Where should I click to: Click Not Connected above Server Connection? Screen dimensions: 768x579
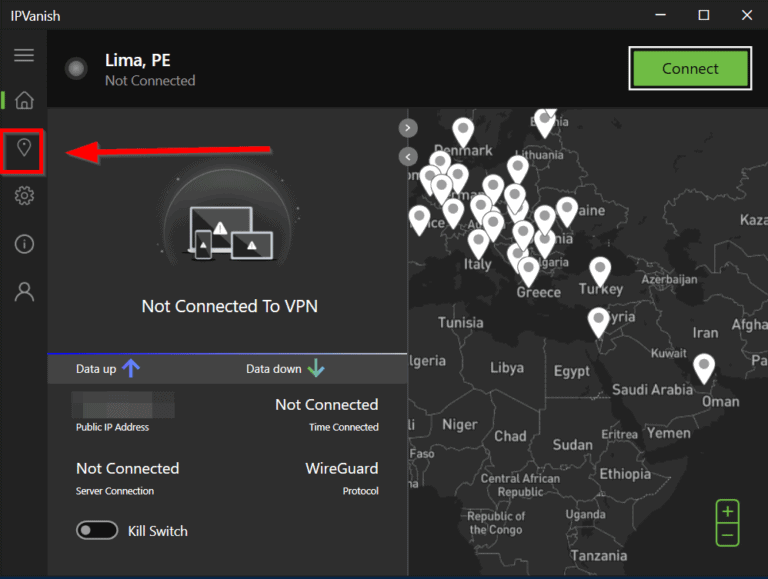[127, 468]
